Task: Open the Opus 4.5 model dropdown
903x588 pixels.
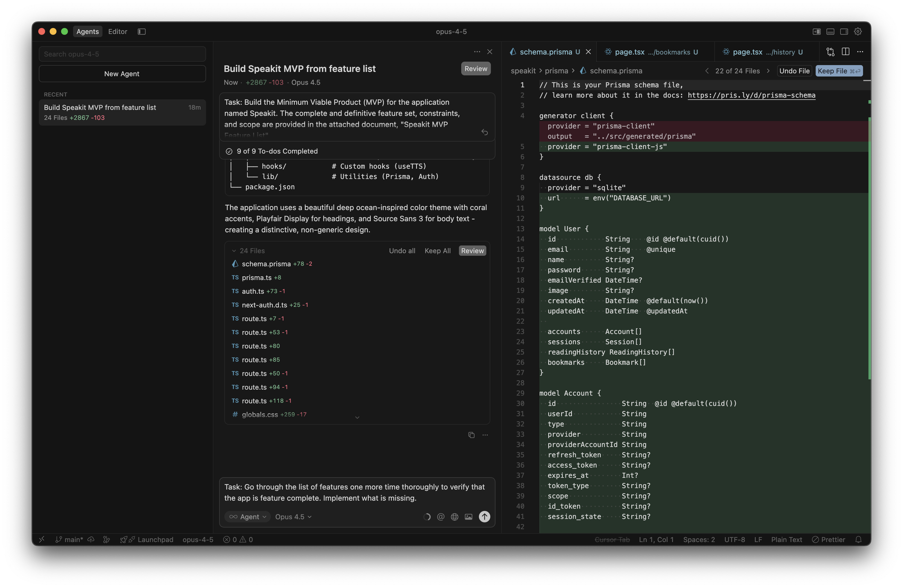Action: click(293, 517)
